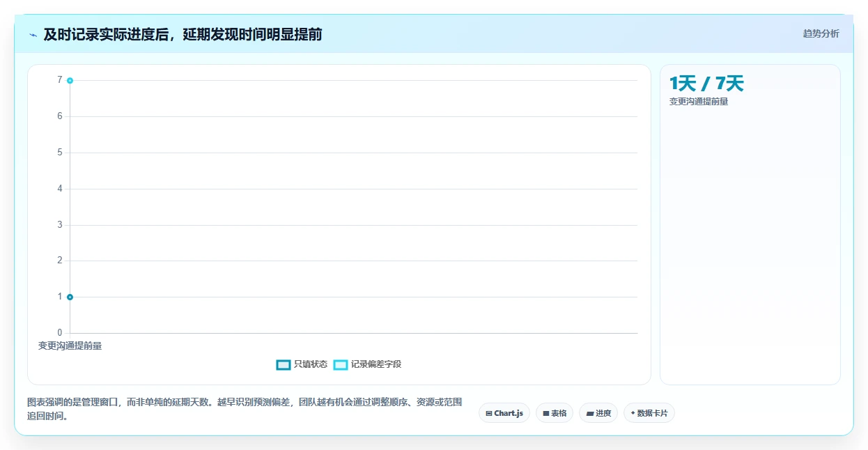
Task: Toggle the 只填状态 legend series
Action: point(302,364)
